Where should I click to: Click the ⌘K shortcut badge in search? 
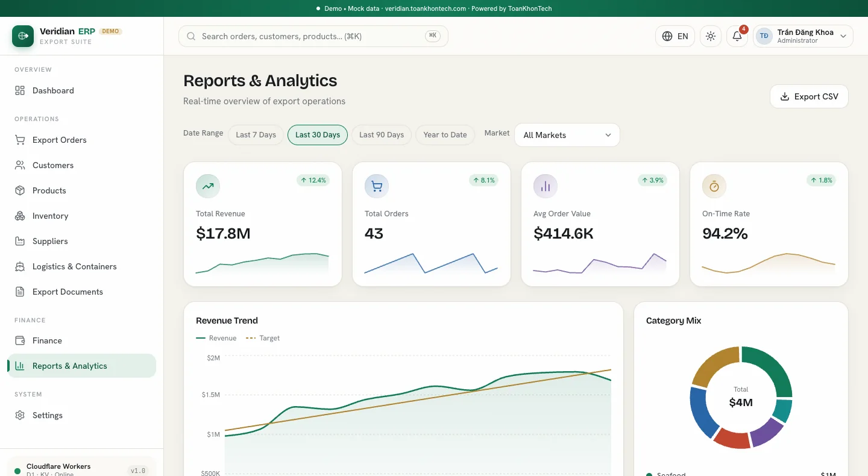pyautogui.click(x=433, y=36)
